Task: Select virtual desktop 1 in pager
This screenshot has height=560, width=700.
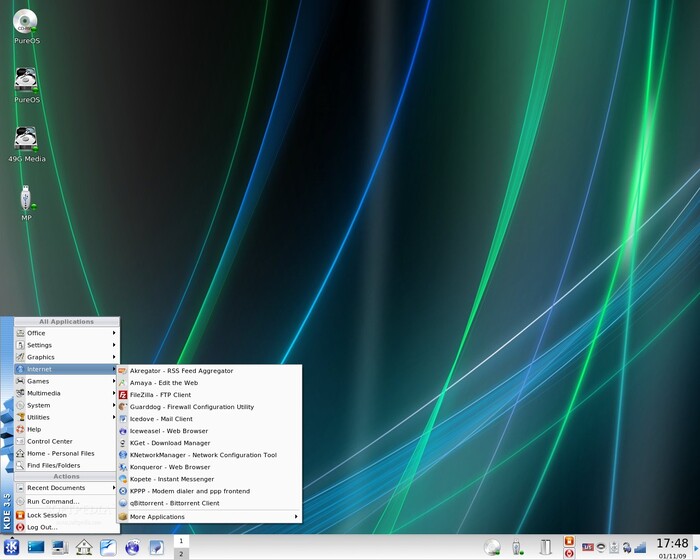Action: point(181,541)
